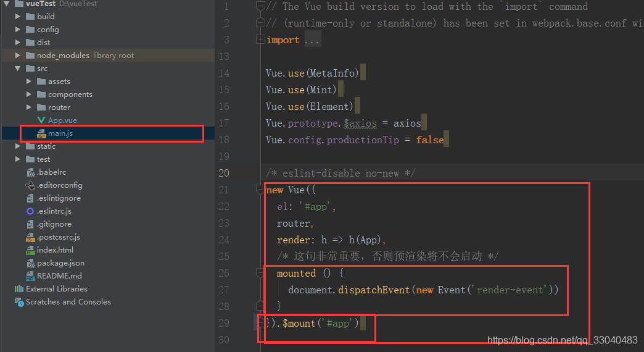Select the index.html file name
644x352 pixels.
click(55, 250)
